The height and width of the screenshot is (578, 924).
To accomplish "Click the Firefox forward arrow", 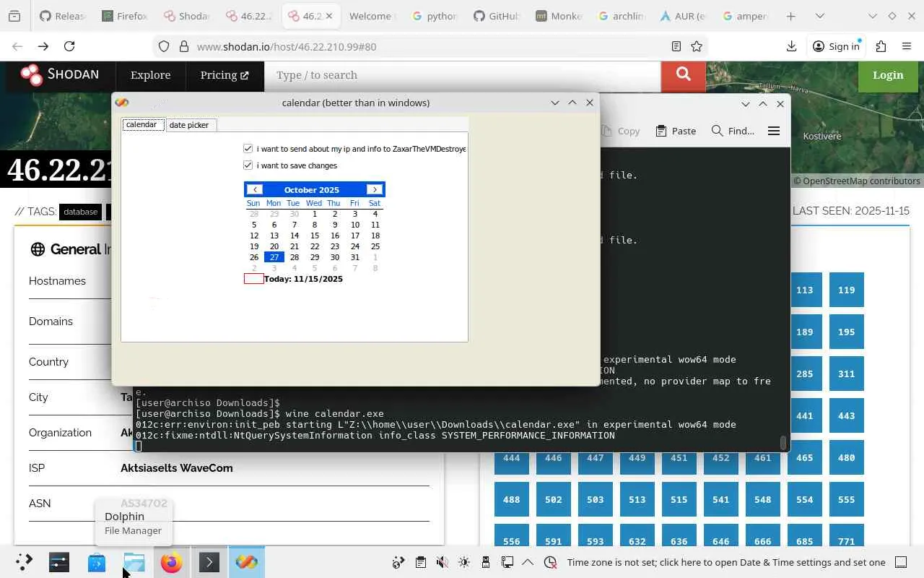I will pos(43,46).
